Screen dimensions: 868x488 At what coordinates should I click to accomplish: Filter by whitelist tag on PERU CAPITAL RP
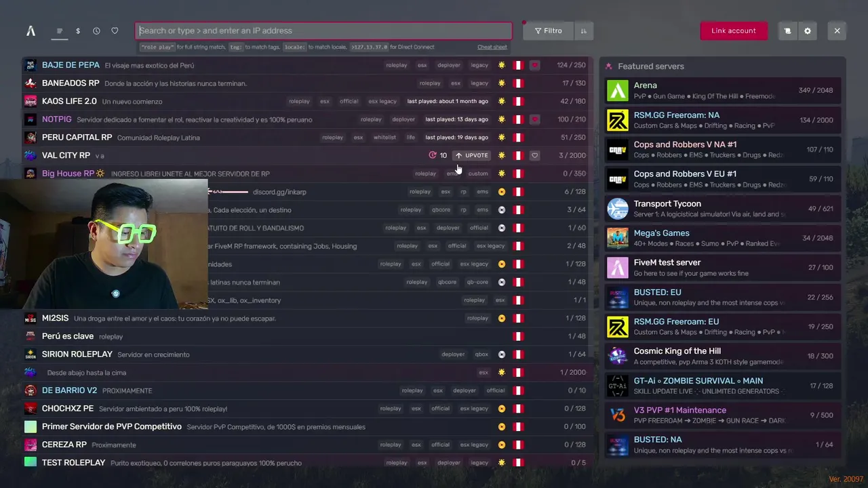point(384,138)
